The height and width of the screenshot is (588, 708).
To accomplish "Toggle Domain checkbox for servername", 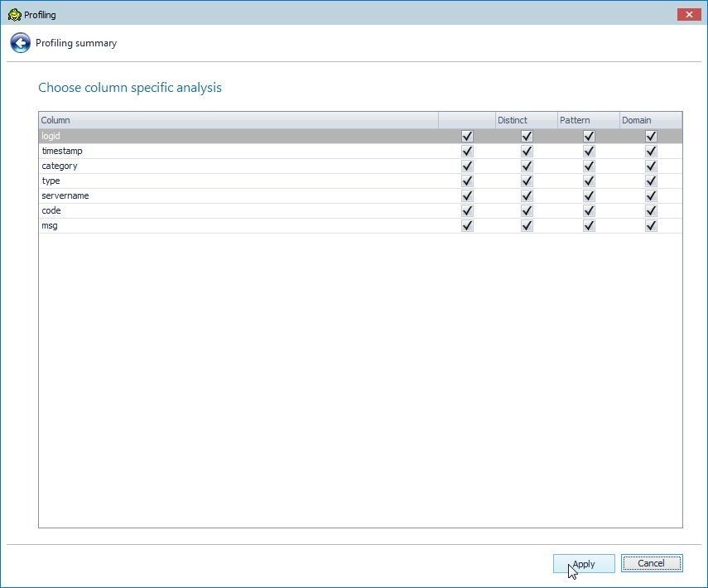I will pyautogui.click(x=651, y=195).
